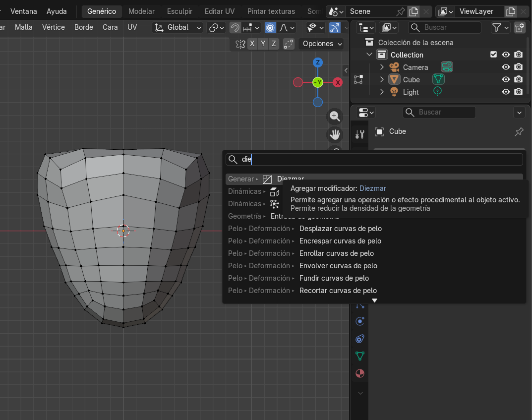Viewport: 532px width, 420px height.
Task: Click the pin icon next to Cube
Action: click(x=519, y=131)
